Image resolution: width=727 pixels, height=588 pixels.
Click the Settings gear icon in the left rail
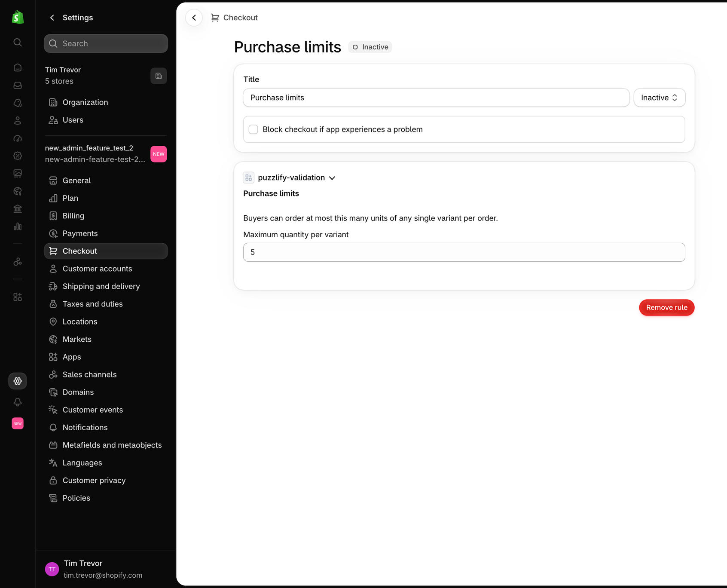coord(18,381)
